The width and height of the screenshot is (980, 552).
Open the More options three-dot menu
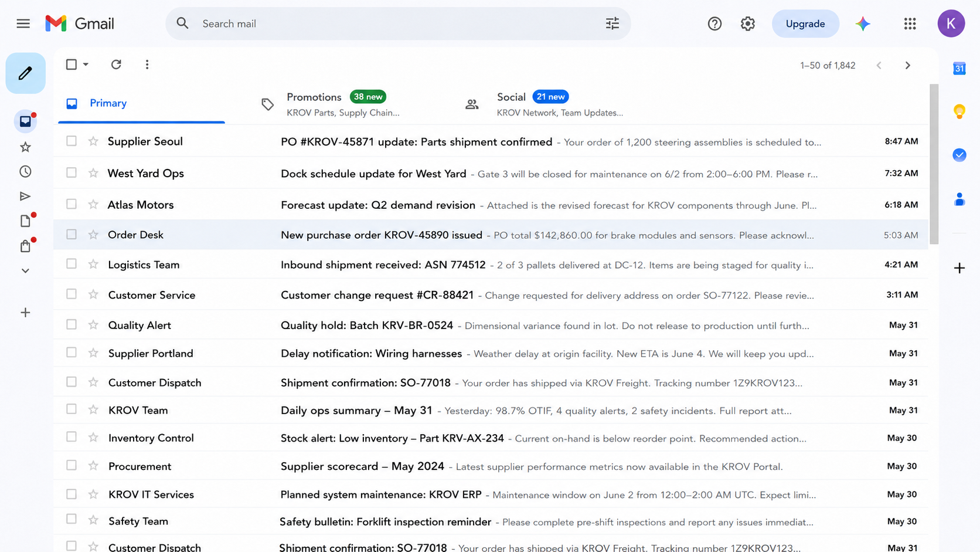tap(147, 65)
